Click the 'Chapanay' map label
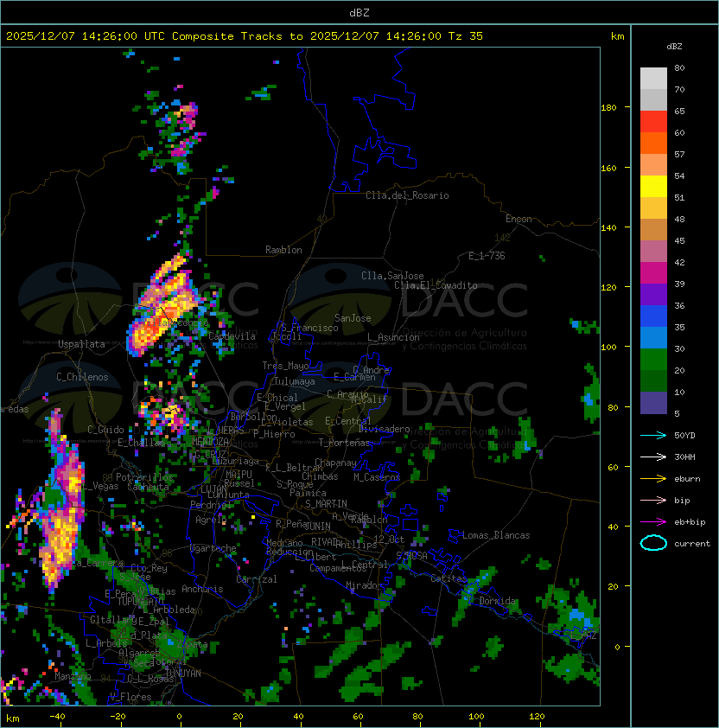Screen dimensions: 719x728 [335, 463]
